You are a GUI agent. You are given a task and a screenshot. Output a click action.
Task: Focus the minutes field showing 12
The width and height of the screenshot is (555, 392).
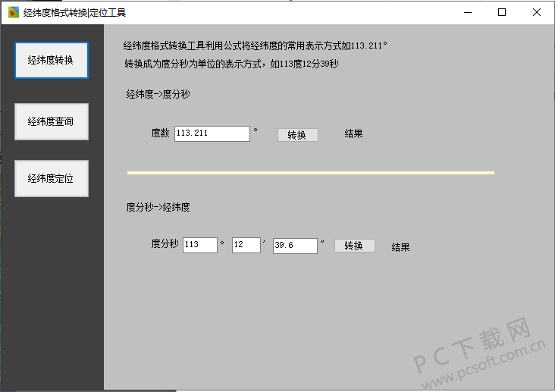(x=246, y=245)
